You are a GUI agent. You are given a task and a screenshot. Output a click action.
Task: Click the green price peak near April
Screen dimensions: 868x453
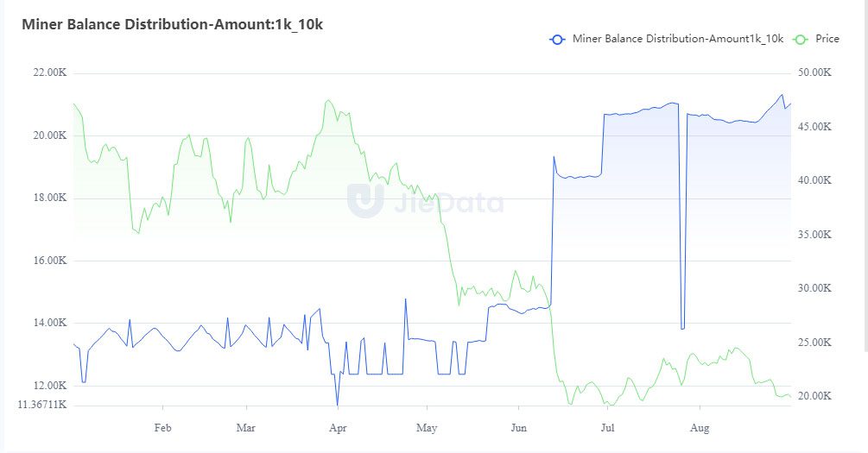coord(328,101)
